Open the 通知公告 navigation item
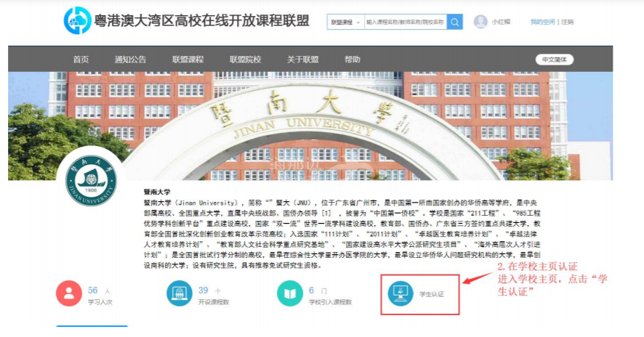Viewport: 644px width, 337px height. [130, 60]
